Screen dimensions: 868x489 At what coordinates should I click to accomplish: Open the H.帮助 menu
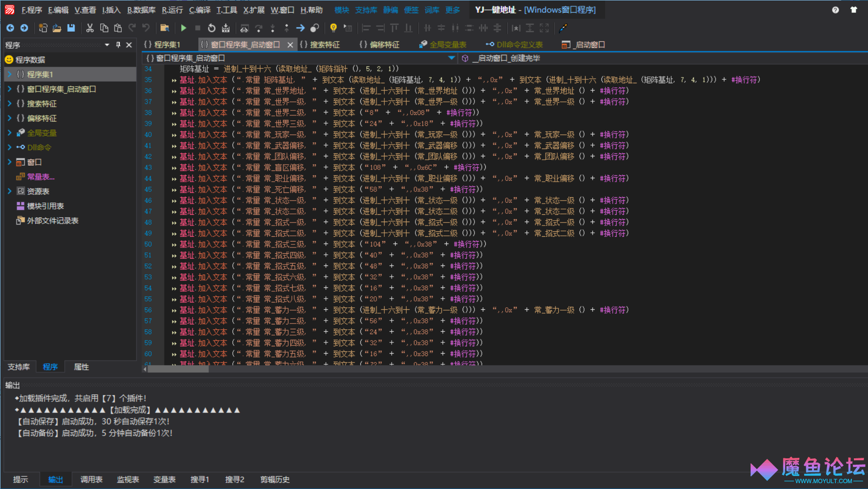(311, 10)
